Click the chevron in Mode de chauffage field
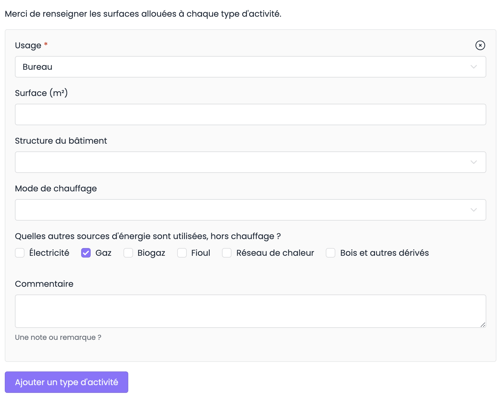The image size is (500, 409). [473, 210]
